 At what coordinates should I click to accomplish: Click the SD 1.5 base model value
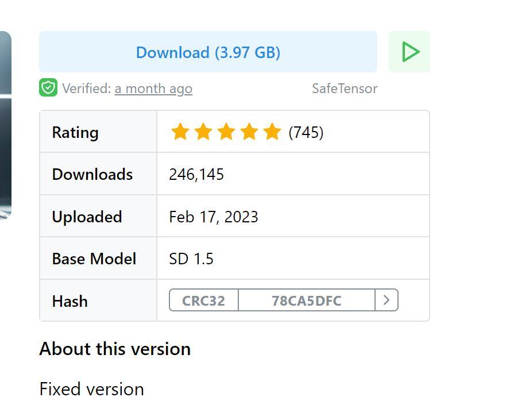click(191, 259)
